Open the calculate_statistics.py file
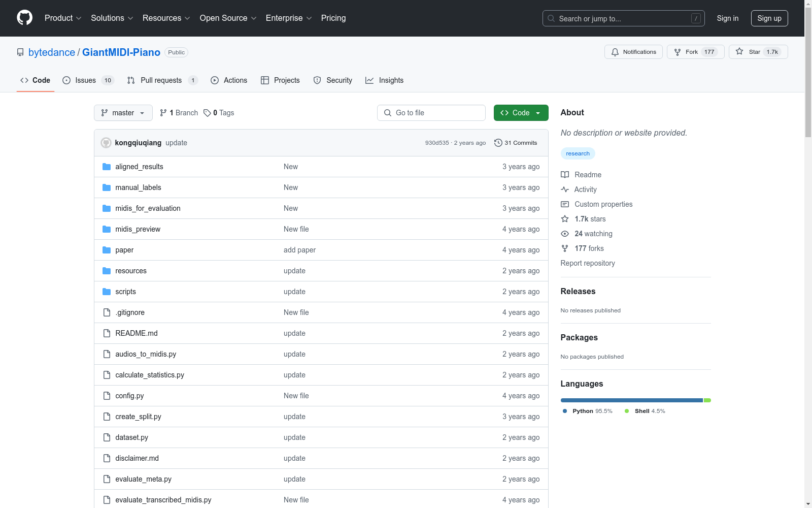The height and width of the screenshot is (508, 812). coord(150,375)
